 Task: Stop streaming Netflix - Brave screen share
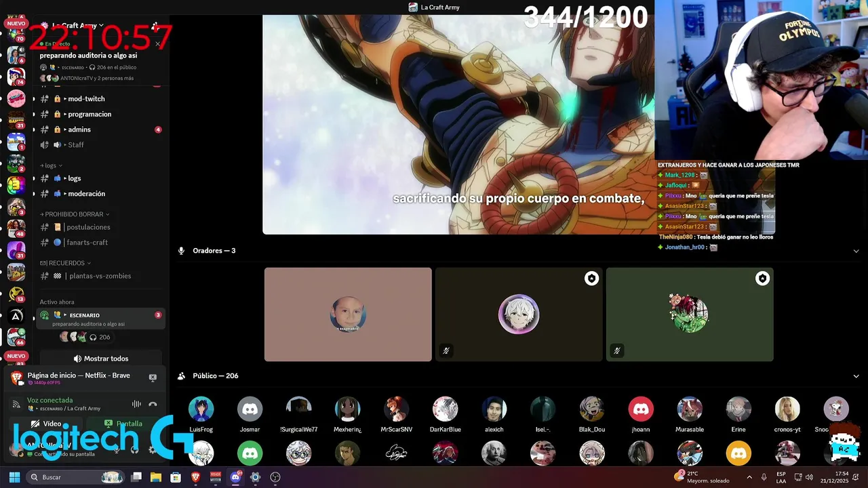click(x=153, y=378)
